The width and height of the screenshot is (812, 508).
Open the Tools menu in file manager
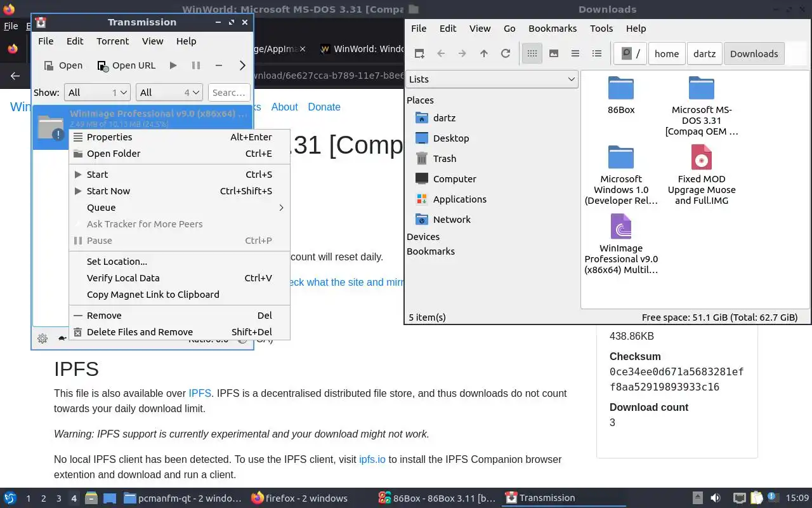pos(601,29)
